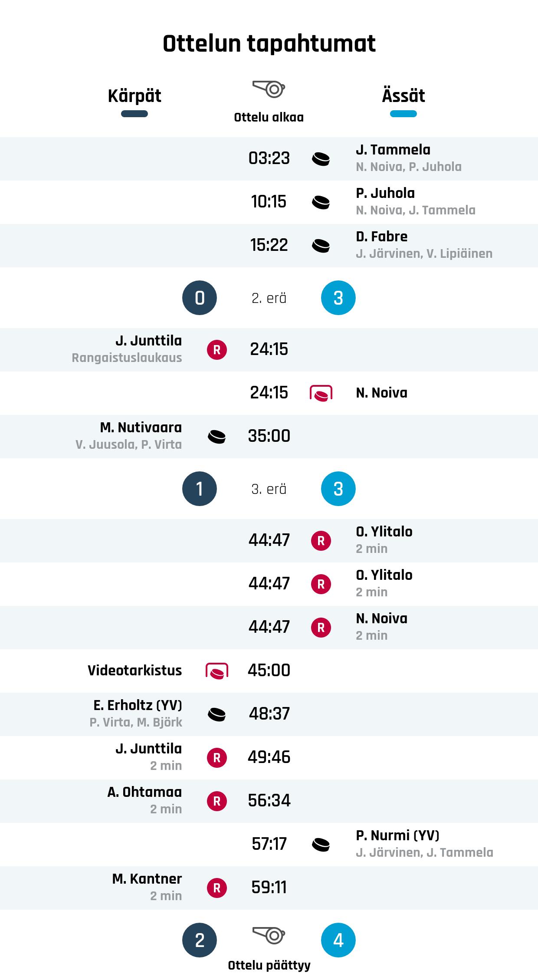
Task: Click the Kärpät score 1 at 3. erä
Action: [200, 489]
